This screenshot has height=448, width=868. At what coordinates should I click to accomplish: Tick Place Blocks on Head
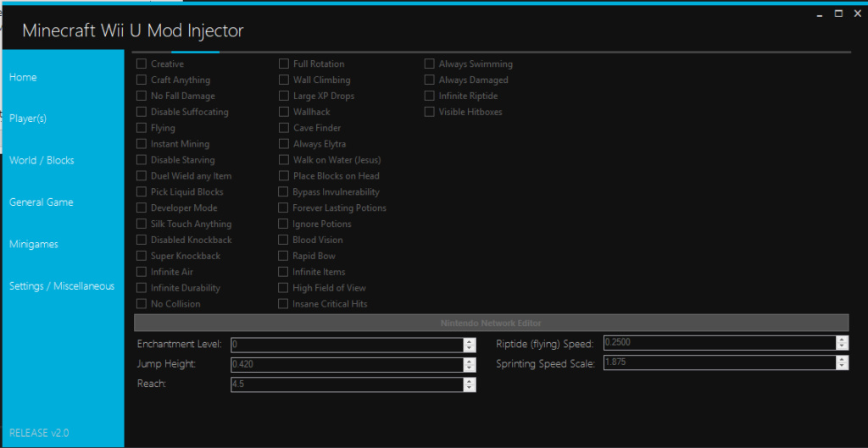tap(283, 176)
